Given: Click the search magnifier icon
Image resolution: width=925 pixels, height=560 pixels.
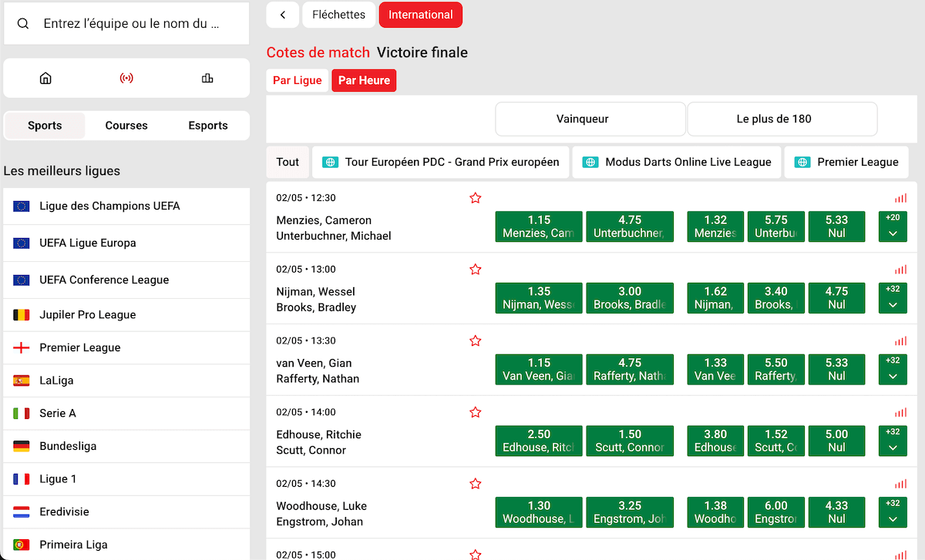Looking at the screenshot, I should pos(23,24).
